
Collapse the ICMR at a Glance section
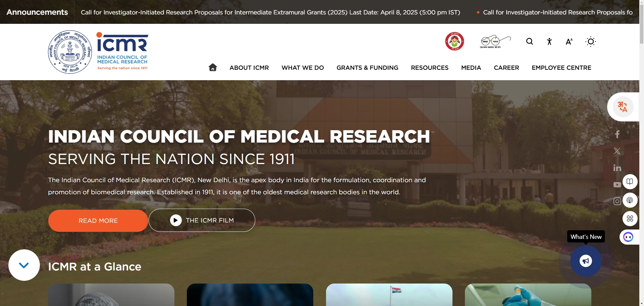(x=23, y=265)
